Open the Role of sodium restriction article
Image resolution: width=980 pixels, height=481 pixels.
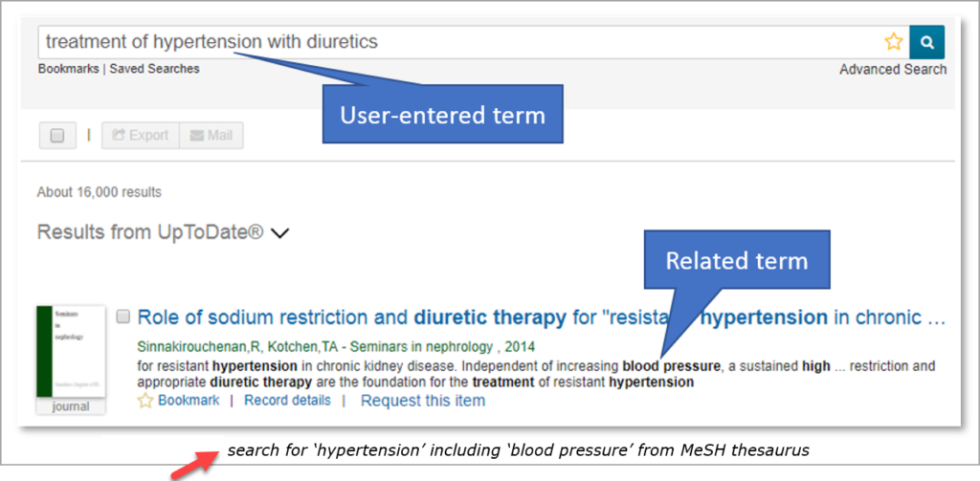(541, 318)
